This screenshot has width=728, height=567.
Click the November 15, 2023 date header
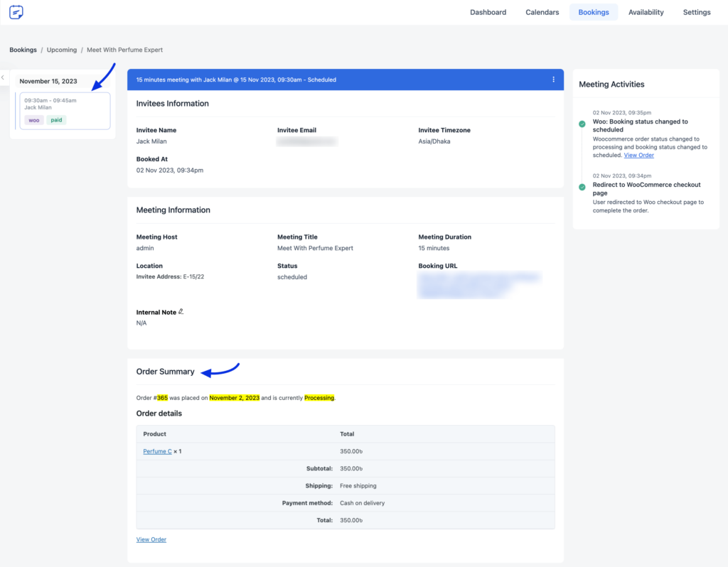click(x=48, y=81)
